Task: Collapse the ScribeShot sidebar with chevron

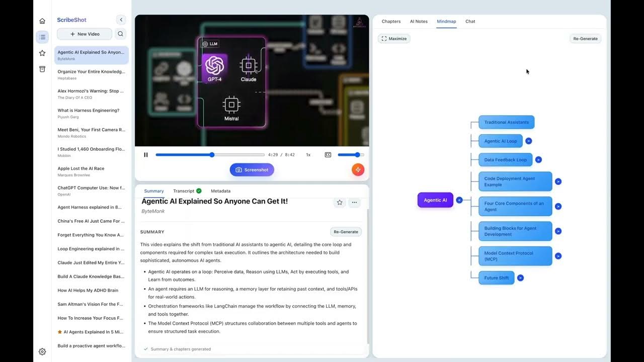Action: [121, 20]
